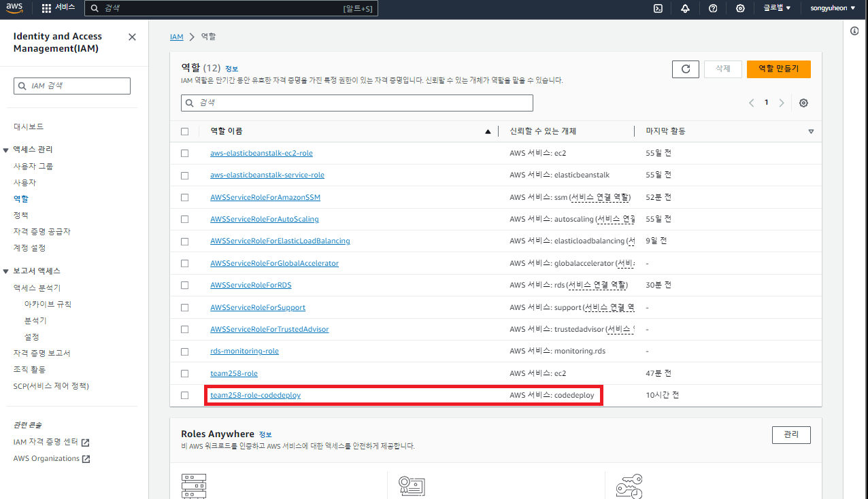This screenshot has width=868, height=499.
Task: Focus the IAM 검색 sidebar field
Action: pos(71,86)
